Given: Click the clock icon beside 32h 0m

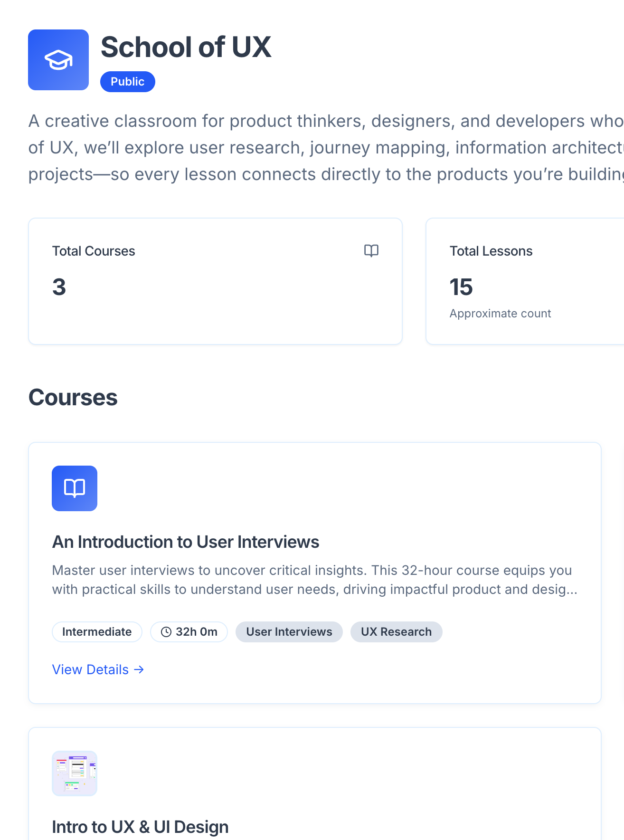Looking at the screenshot, I should pyautogui.click(x=166, y=632).
